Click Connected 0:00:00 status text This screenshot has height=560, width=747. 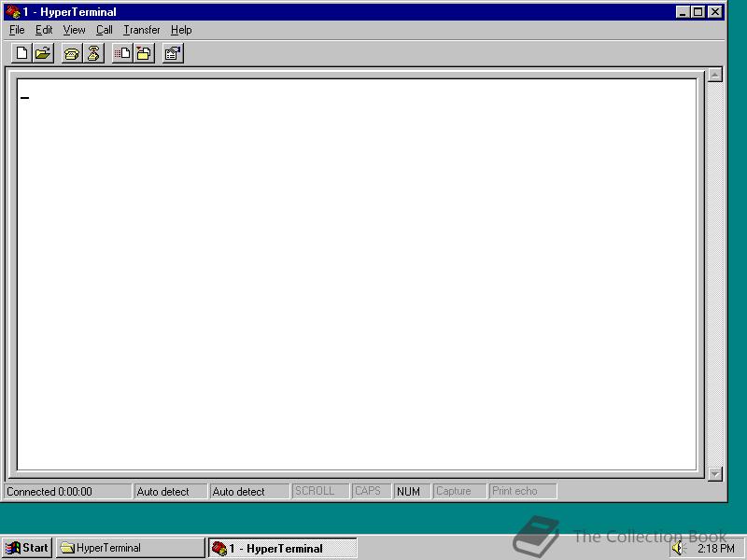[x=49, y=492]
